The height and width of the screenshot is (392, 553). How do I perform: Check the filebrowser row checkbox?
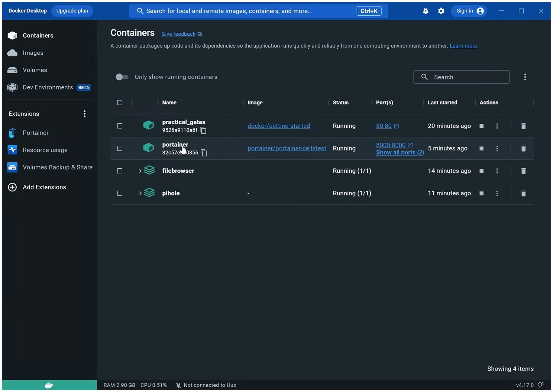coord(120,171)
